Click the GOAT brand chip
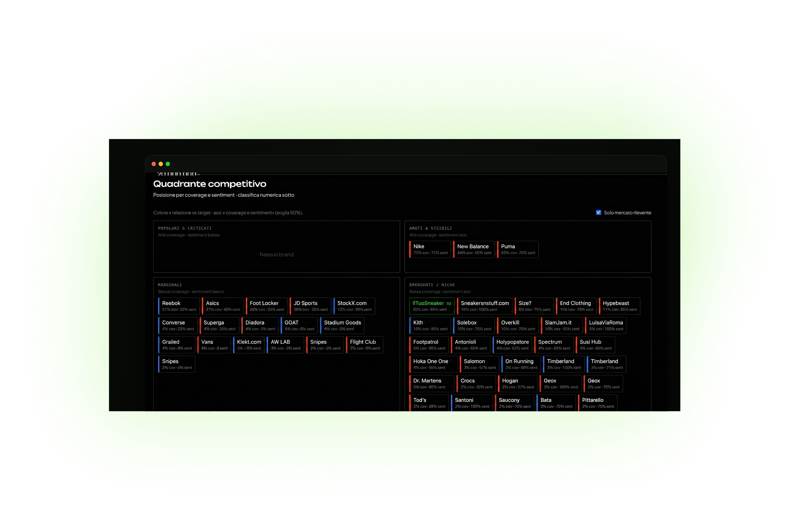 click(x=299, y=325)
